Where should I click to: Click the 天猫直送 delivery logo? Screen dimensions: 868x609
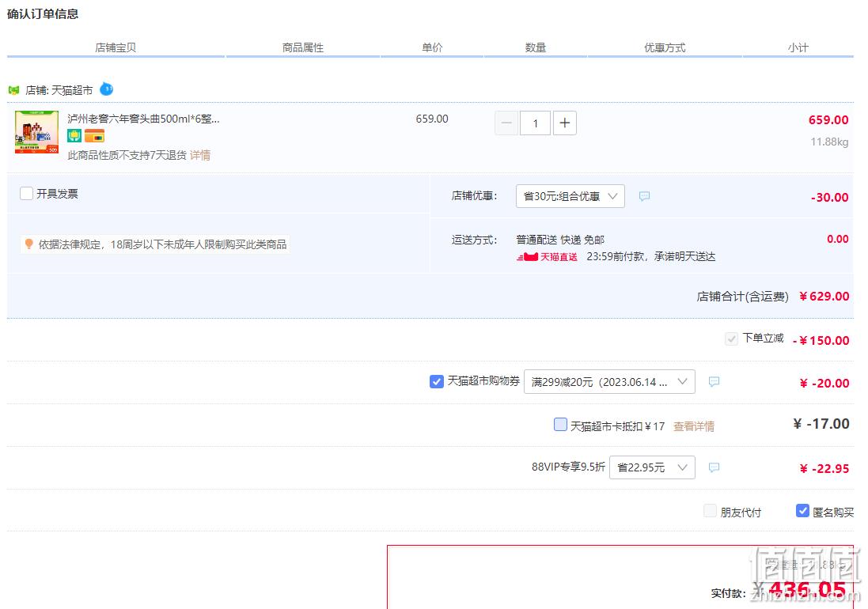tap(547, 257)
